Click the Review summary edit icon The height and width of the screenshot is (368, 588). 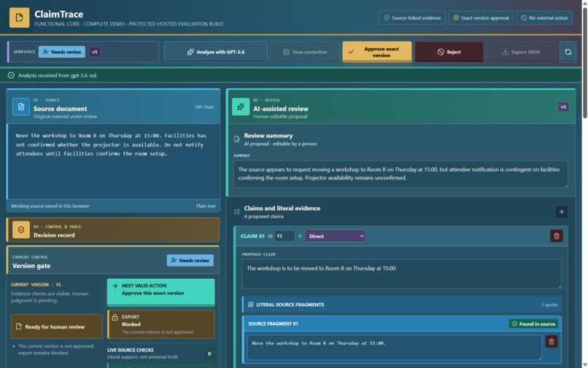coord(237,139)
